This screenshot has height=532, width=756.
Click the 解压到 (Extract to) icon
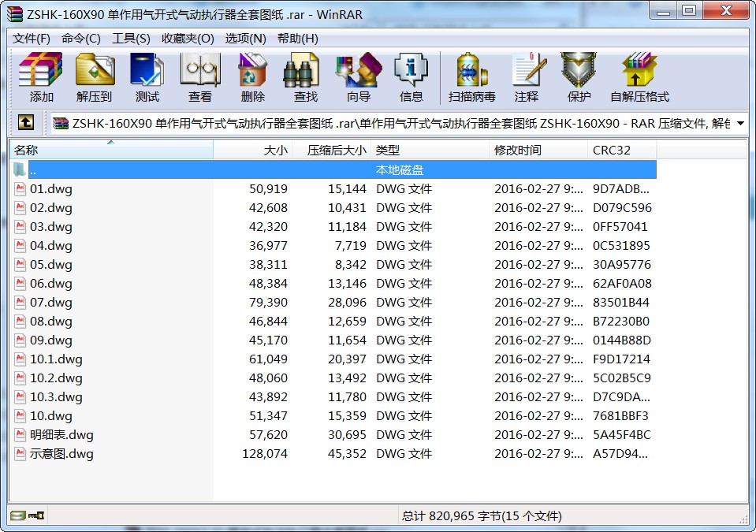point(95,77)
